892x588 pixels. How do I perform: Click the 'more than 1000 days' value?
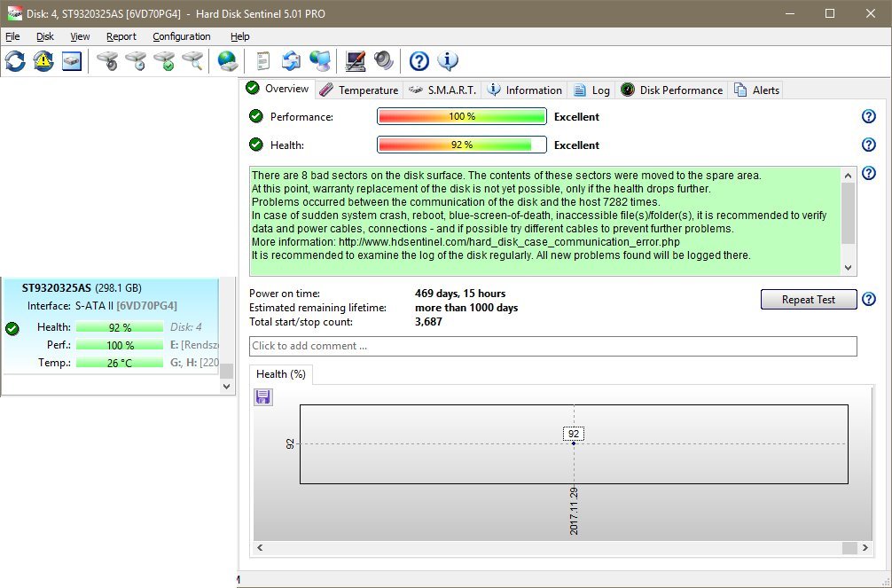(466, 308)
